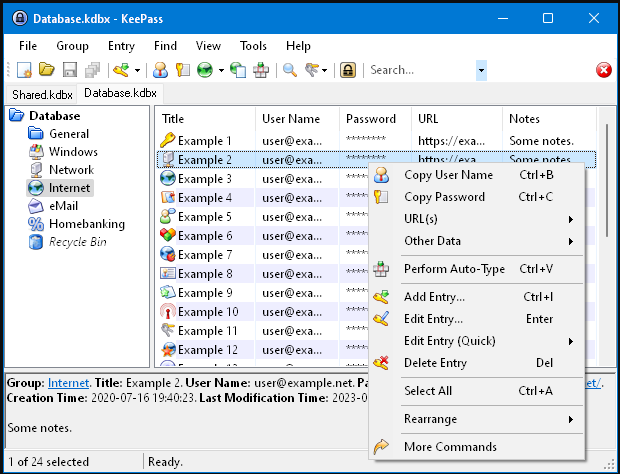Expand the Rearrange submenu
The height and width of the screenshot is (474, 620).
476,419
